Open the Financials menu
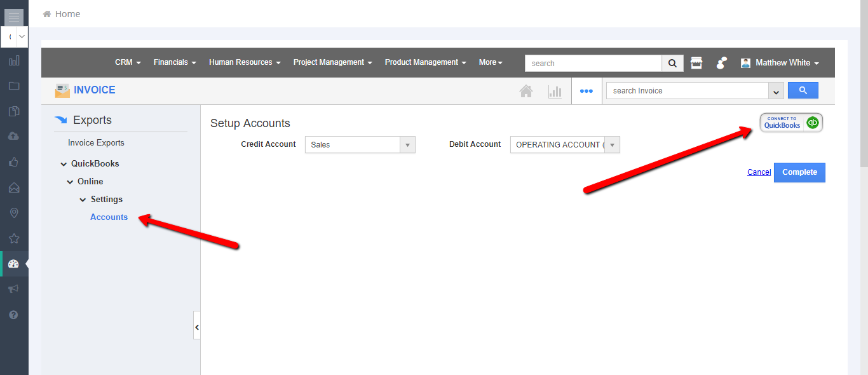Image resolution: width=868 pixels, height=375 pixels. [x=175, y=62]
